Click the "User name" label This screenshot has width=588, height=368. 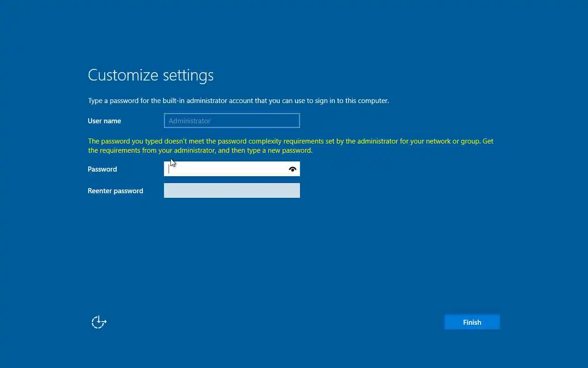[104, 121]
